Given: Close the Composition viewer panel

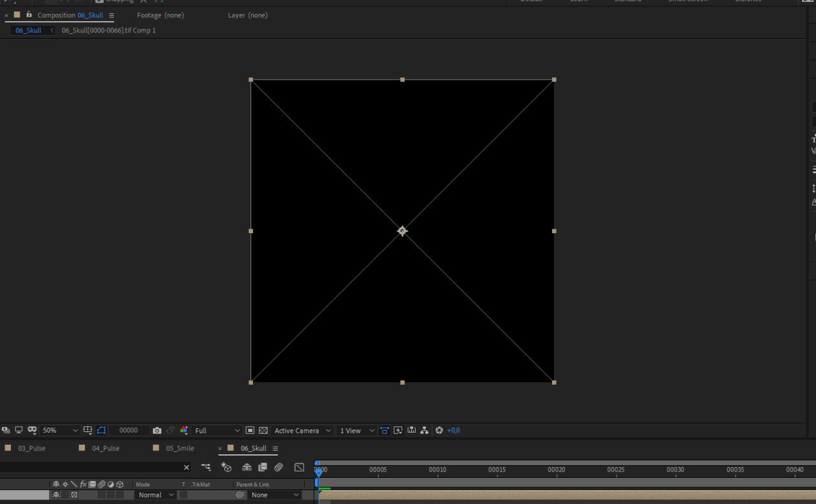Looking at the screenshot, I should pyautogui.click(x=6, y=15).
